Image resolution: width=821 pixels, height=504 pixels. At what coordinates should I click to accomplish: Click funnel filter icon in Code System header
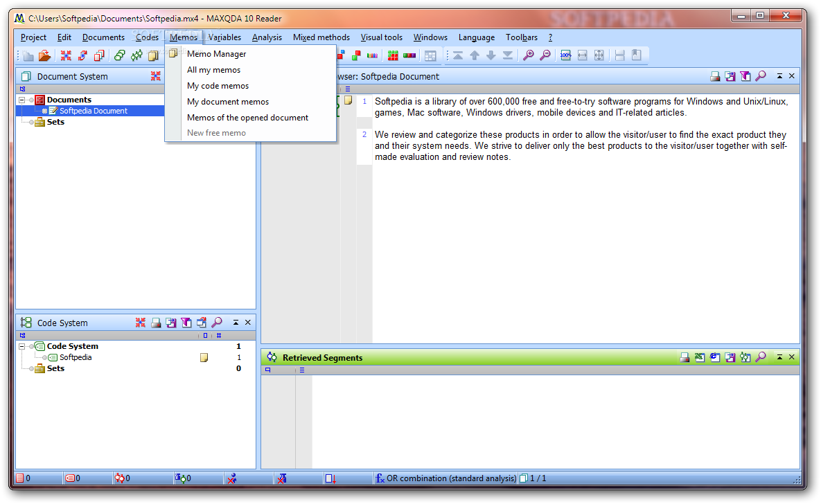186,323
